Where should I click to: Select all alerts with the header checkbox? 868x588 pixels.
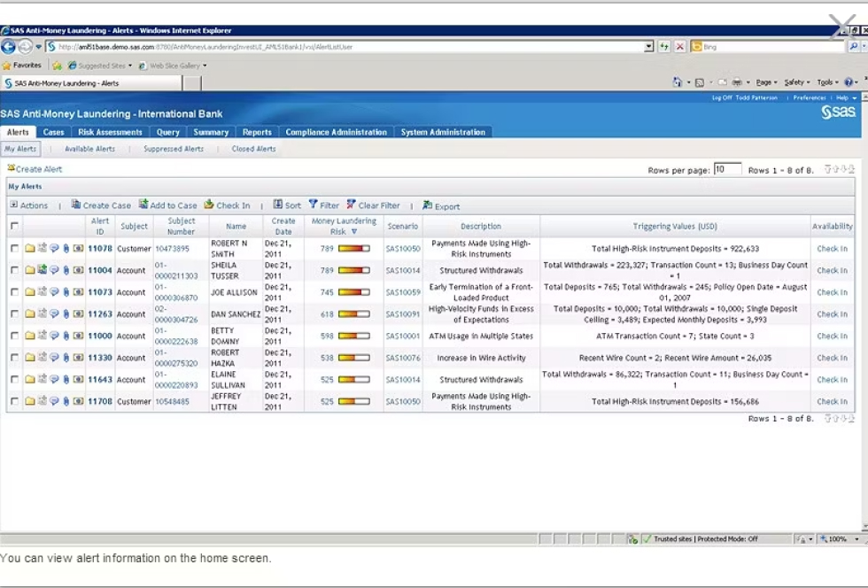click(x=12, y=226)
